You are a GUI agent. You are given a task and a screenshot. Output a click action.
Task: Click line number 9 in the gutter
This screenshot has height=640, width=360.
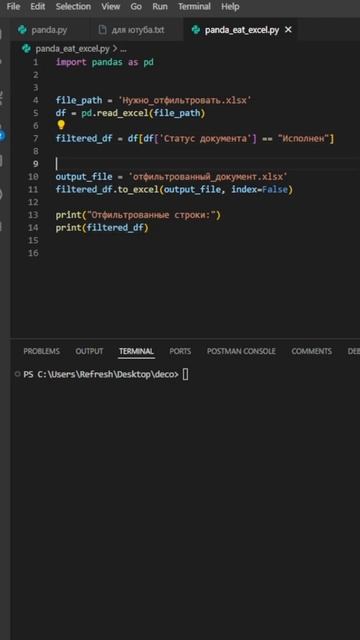point(36,164)
